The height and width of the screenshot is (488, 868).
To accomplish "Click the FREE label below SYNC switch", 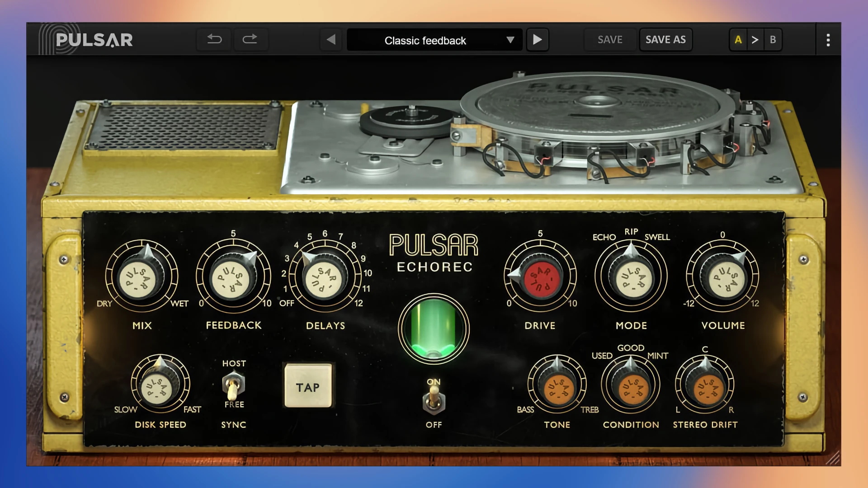I will 234,404.
